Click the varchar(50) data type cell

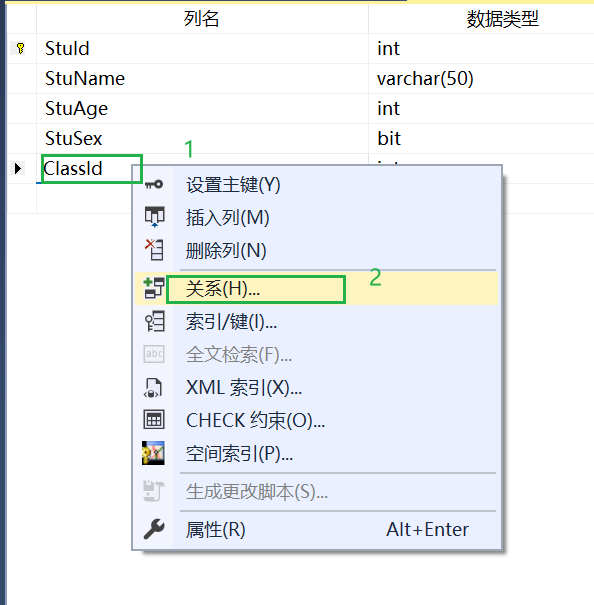(x=481, y=79)
